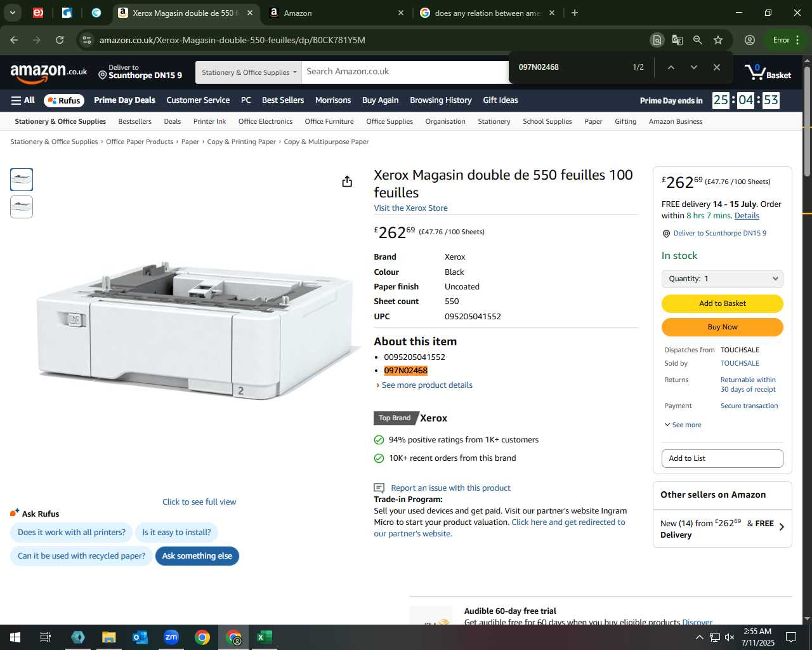Click the Ask something else button
This screenshot has width=812, height=650.
[x=197, y=556]
